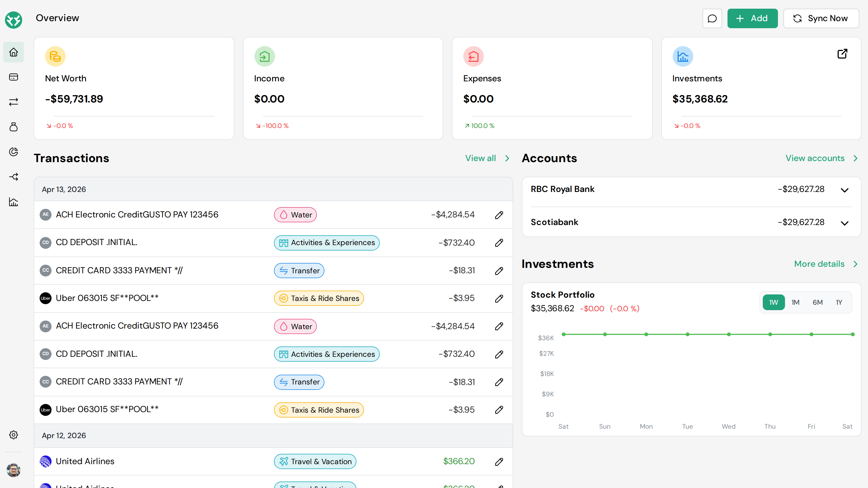Click the Travel & Vacation category tag
The width and height of the screenshot is (868, 488).
(x=315, y=461)
